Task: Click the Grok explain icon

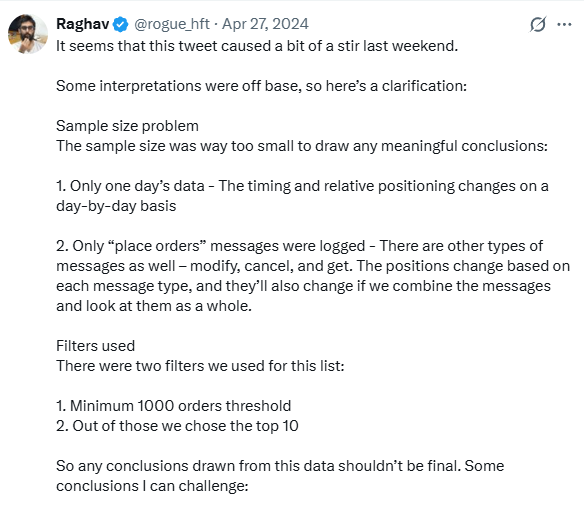Action: point(538,25)
